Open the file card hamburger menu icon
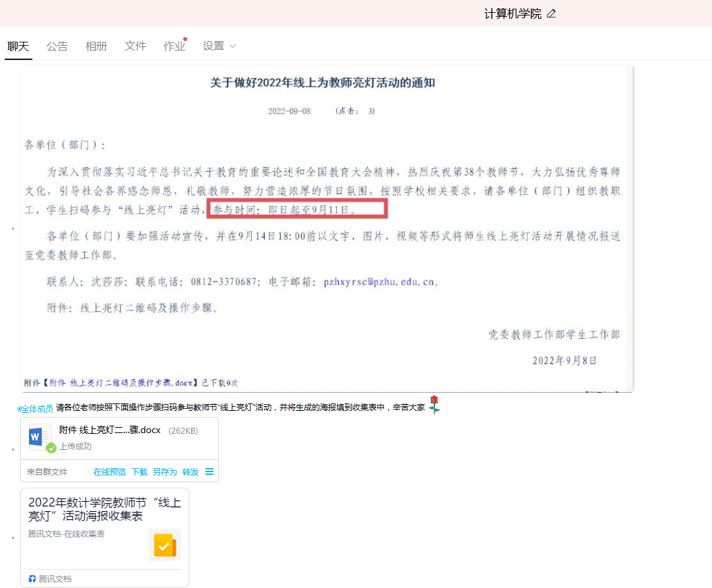Image resolution: width=712 pixels, height=588 pixels. [209, 472]
